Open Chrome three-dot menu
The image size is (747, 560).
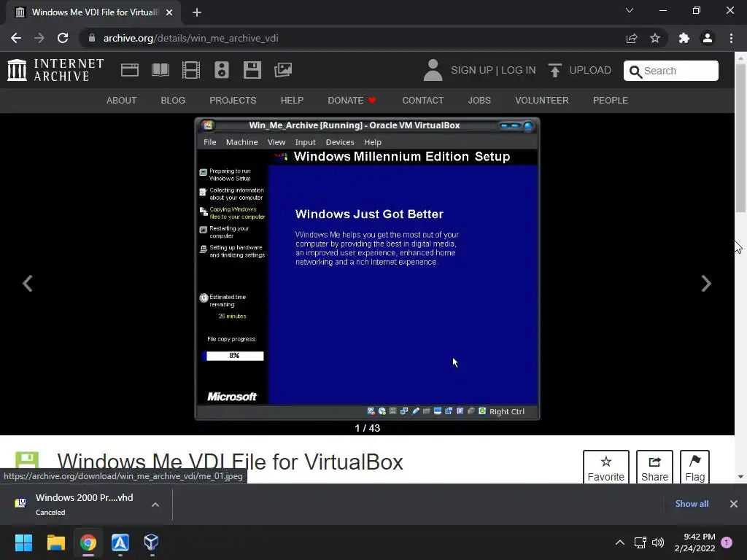click(x=731, y=38)
